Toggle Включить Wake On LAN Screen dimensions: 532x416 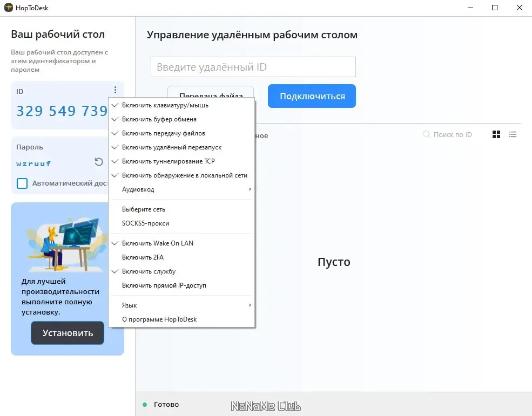pyautogui.click(x=158, y=243)
